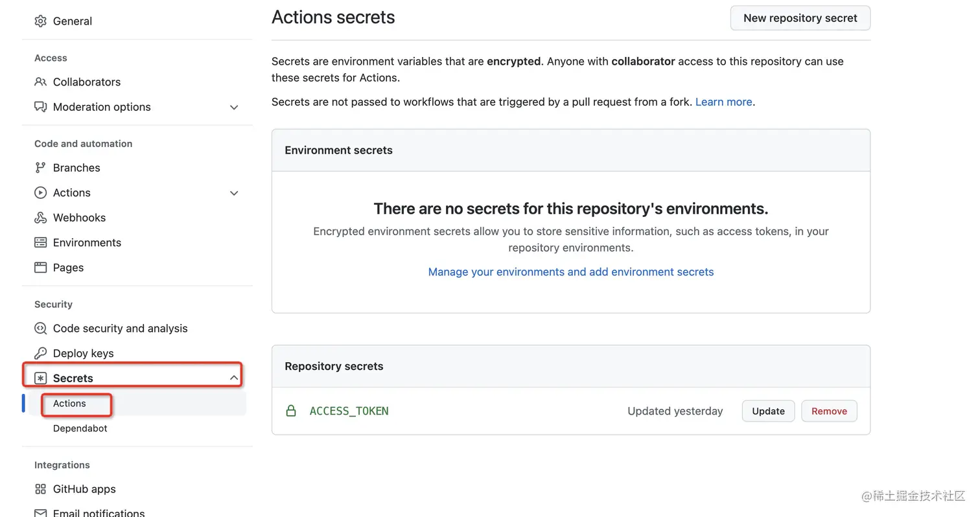Remove the ACCESS_TOKEN repository secret

point(829,411)
